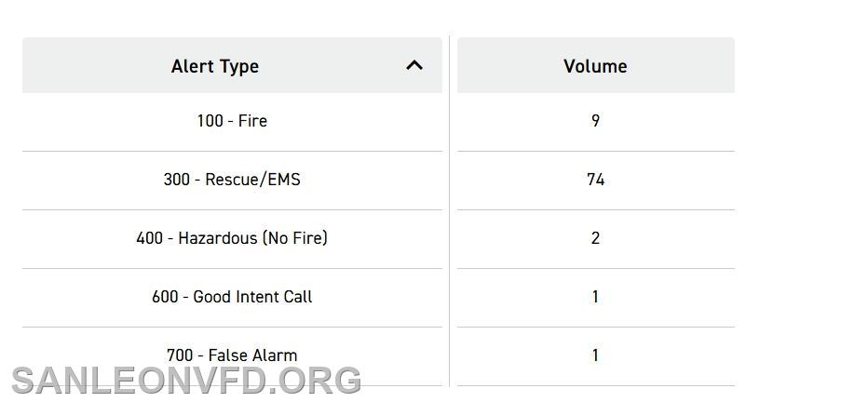This screenshot has width=868, height=402.
Task: Click the 700 - False Alarm entry
Action: 232,355
